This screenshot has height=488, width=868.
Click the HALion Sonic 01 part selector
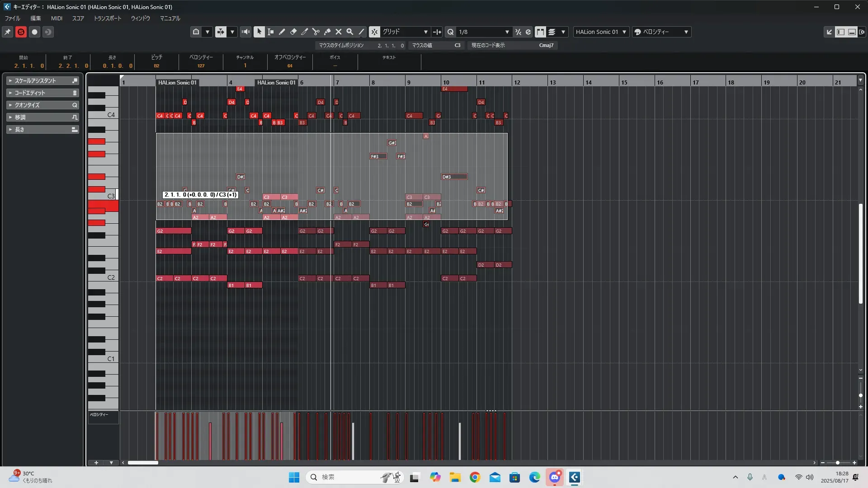tap(601, 32)
